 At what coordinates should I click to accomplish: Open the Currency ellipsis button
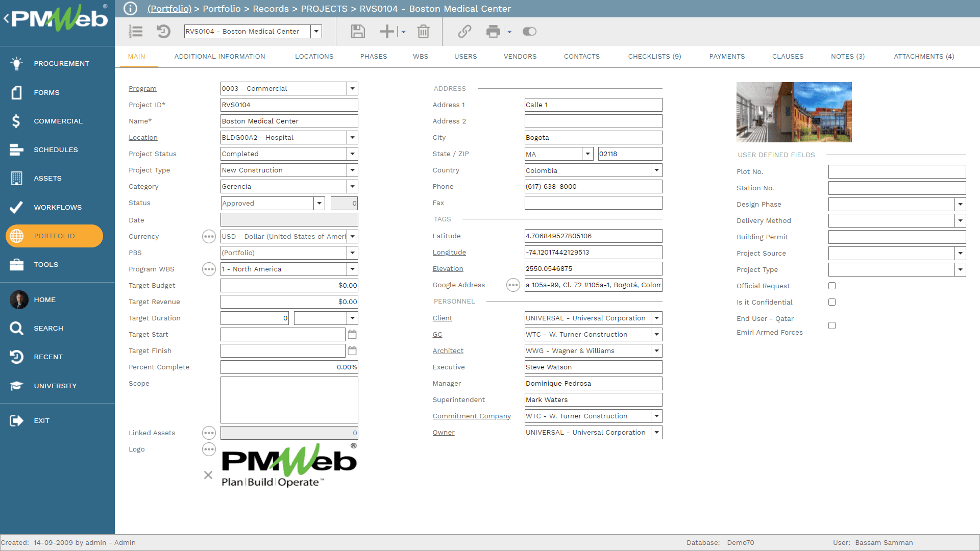(x=209, y=236)
